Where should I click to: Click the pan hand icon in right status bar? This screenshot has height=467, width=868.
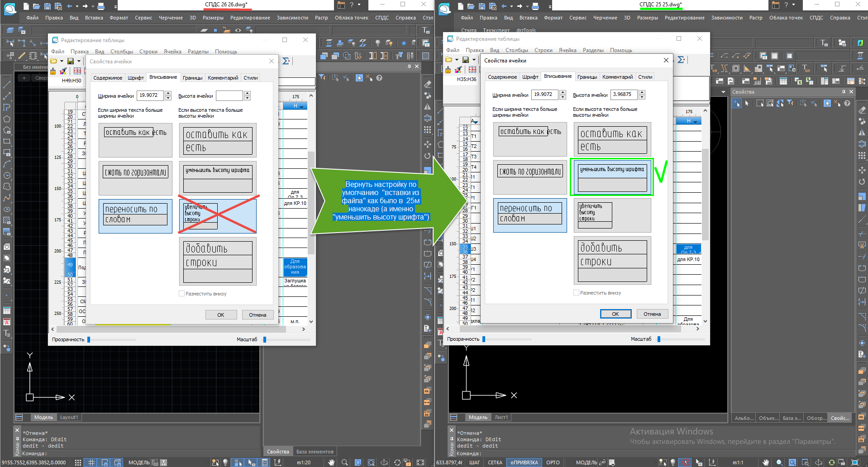coord(766,462)
